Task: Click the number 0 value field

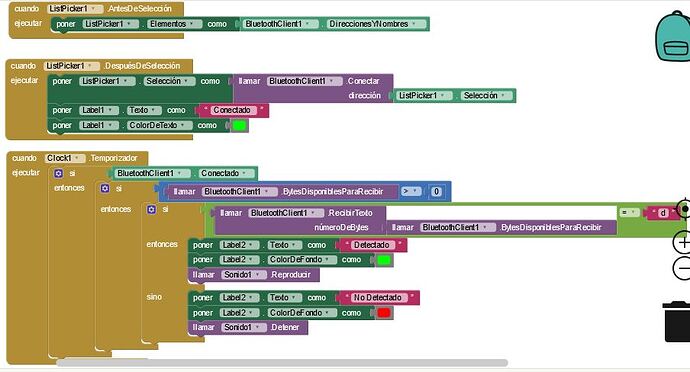Action: coord(436,192)
